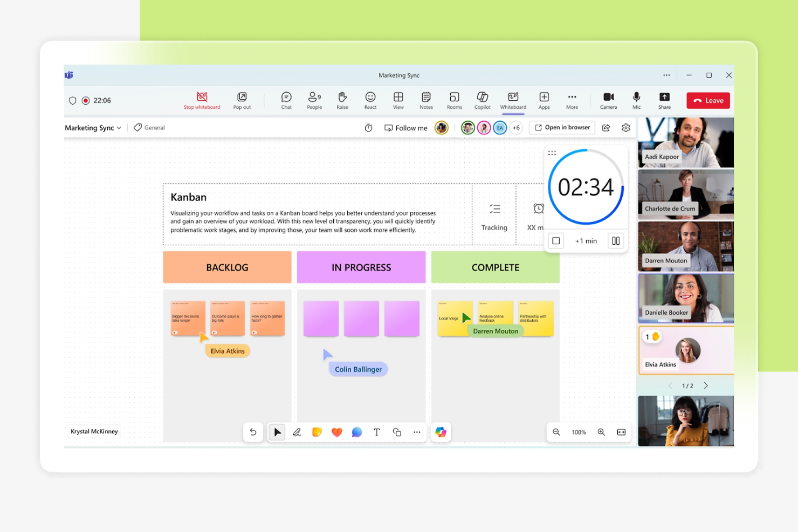Click the Stop whiteboard icon

click(202, 97)
